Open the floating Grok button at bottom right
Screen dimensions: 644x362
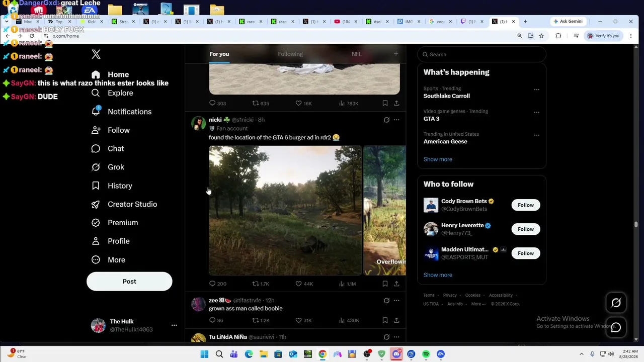(x=616, y=303)
